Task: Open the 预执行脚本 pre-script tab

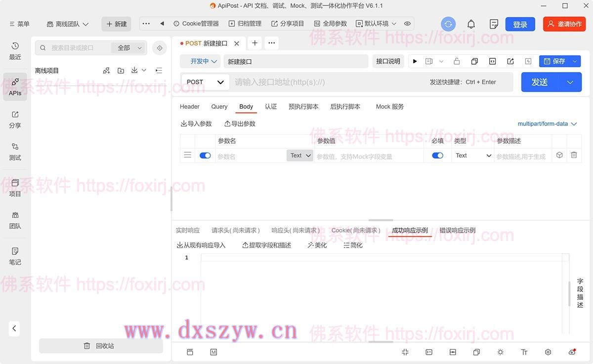Action: pos(303,107)
